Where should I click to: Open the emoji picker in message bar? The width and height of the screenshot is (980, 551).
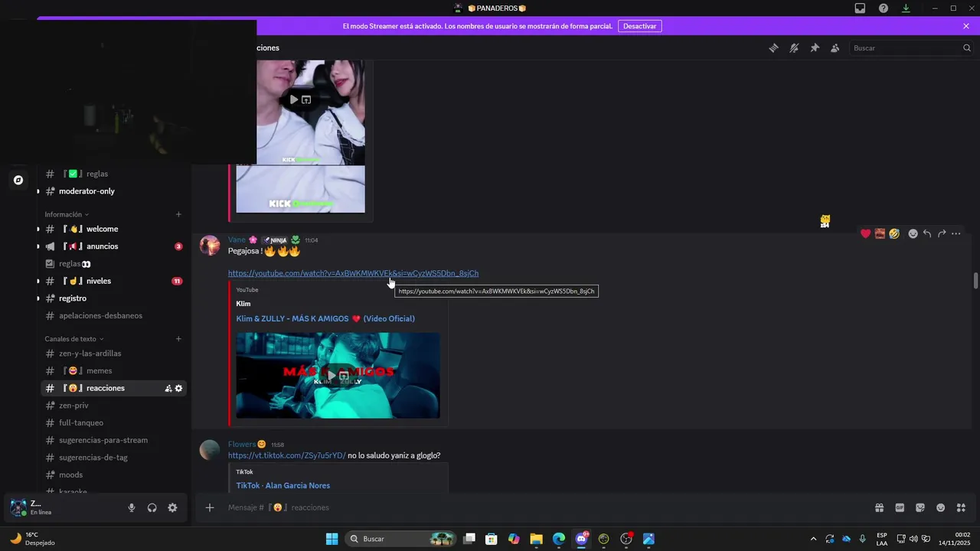(x=941, y=507)
